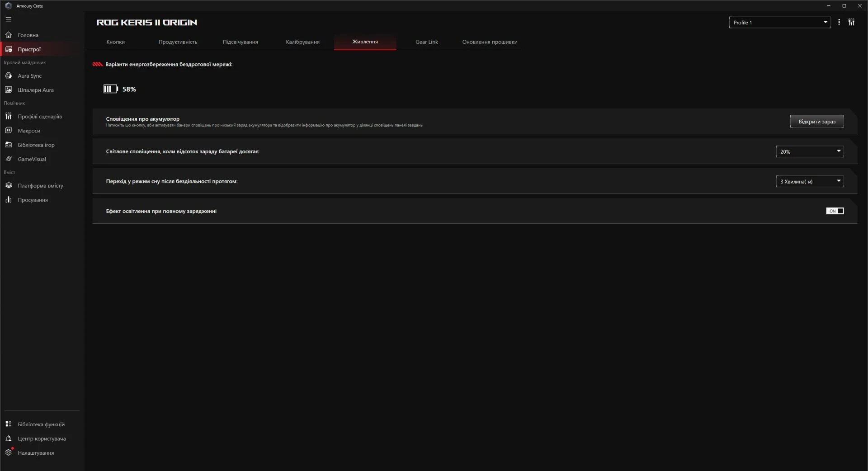Switch to the Продуктивність tab
Viewport: 868px width, 471px height.
(x=178, y=42)
